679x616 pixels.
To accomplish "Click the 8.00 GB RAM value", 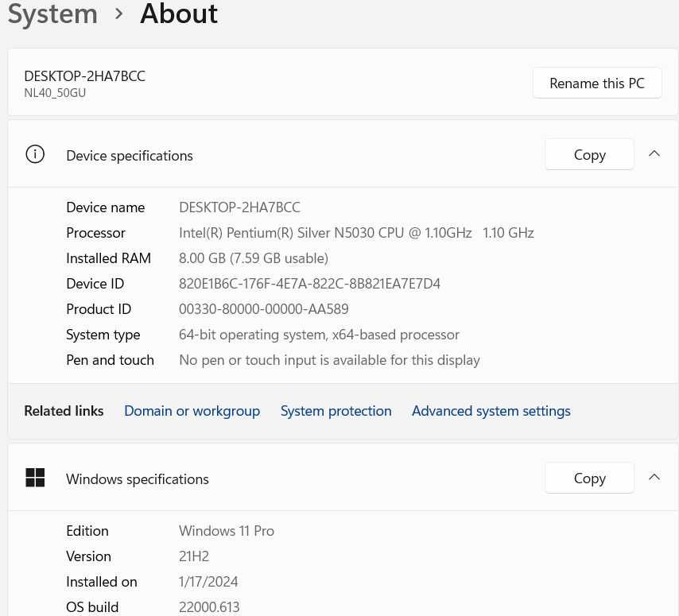I will (x=254, y=258).
